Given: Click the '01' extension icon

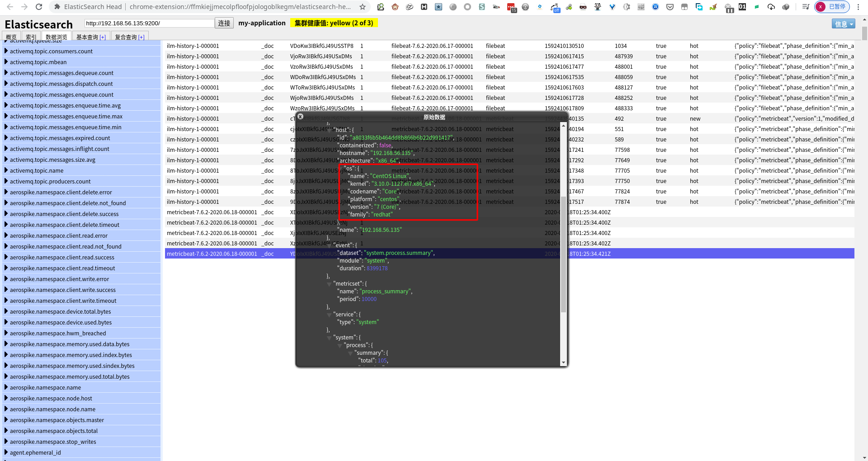Looking at the screenshot, I should 742,7.
